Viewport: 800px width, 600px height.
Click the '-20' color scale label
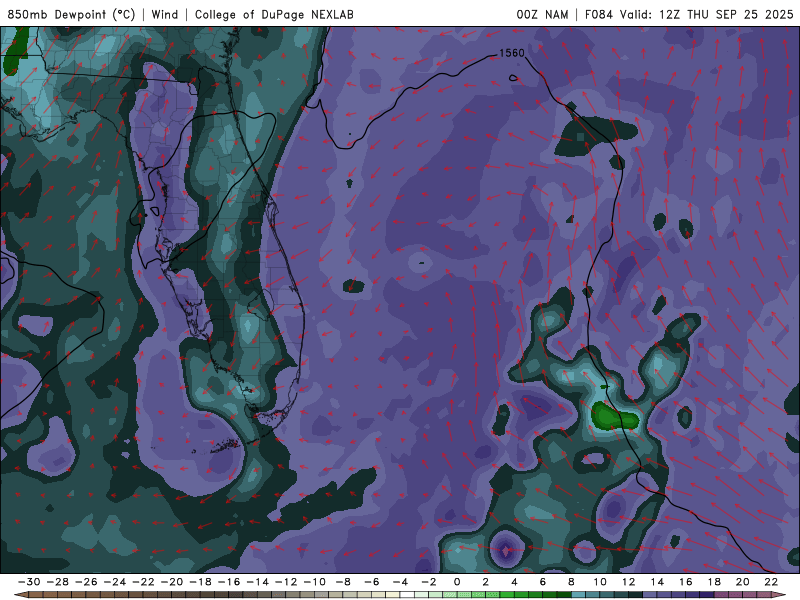coord(172,582)
